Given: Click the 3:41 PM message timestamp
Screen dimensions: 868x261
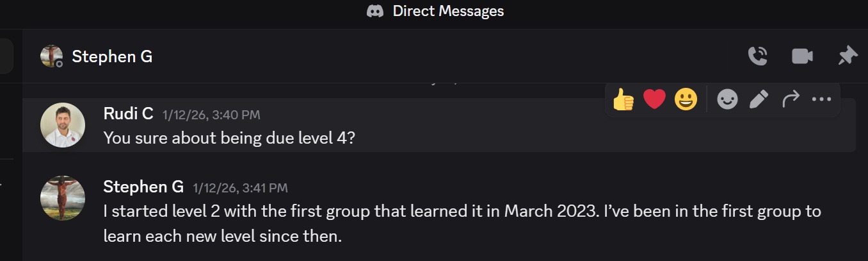Looking at the screenshot, I should click(239, 189).
